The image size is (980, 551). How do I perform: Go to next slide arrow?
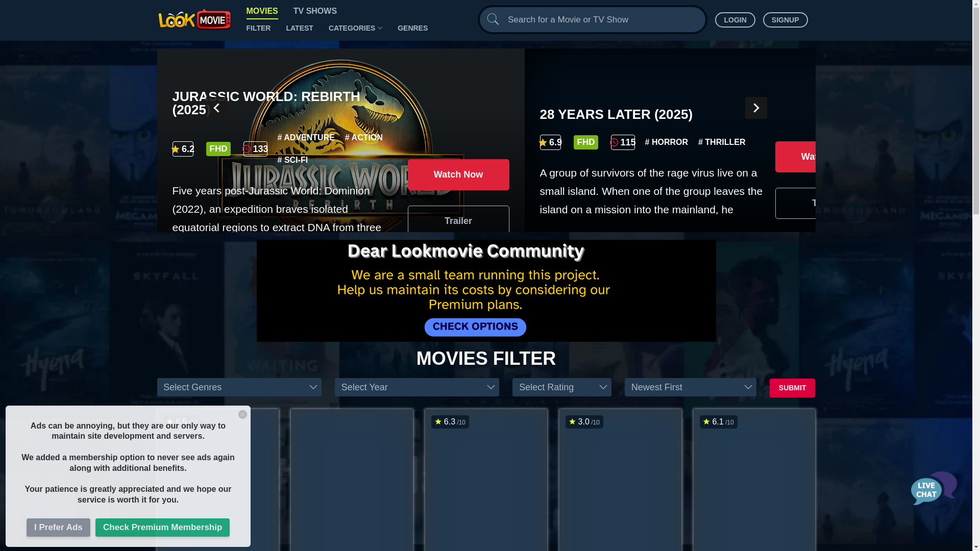tap(756, 108)
